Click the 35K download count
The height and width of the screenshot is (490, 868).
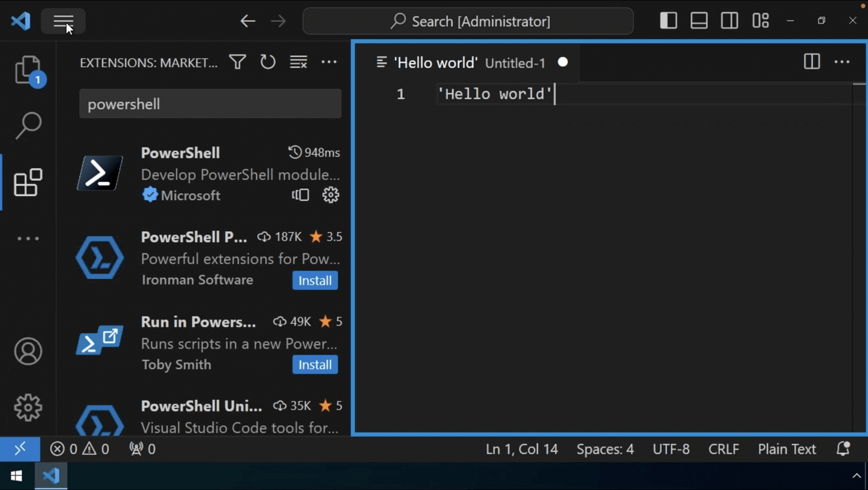pyautogui.click(x=292, y=406)
